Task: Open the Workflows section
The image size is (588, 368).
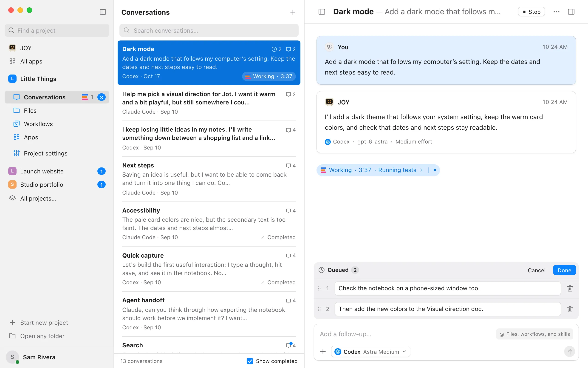Action: pos(57,124)
